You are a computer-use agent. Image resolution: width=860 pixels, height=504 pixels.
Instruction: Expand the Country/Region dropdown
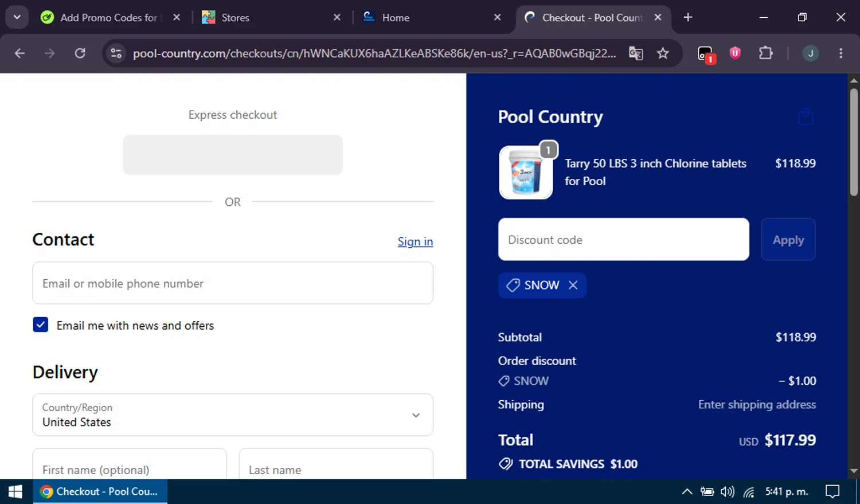tap(233, 415)
